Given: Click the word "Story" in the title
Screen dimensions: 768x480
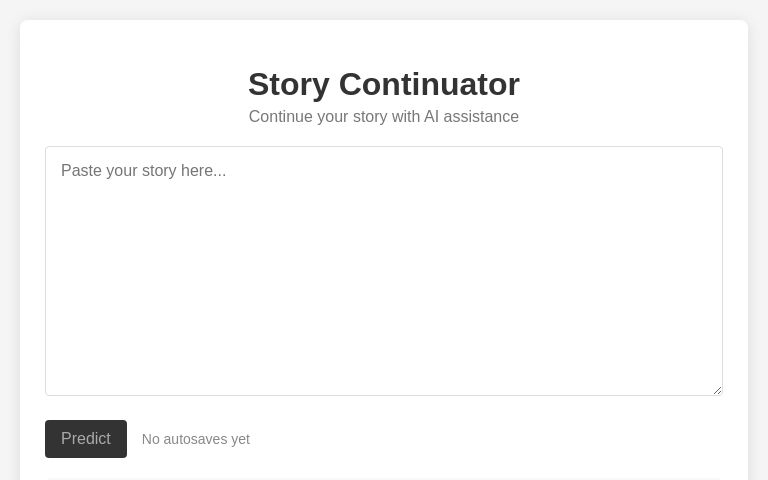Looking at the screenshot, I should pos(289,85).
